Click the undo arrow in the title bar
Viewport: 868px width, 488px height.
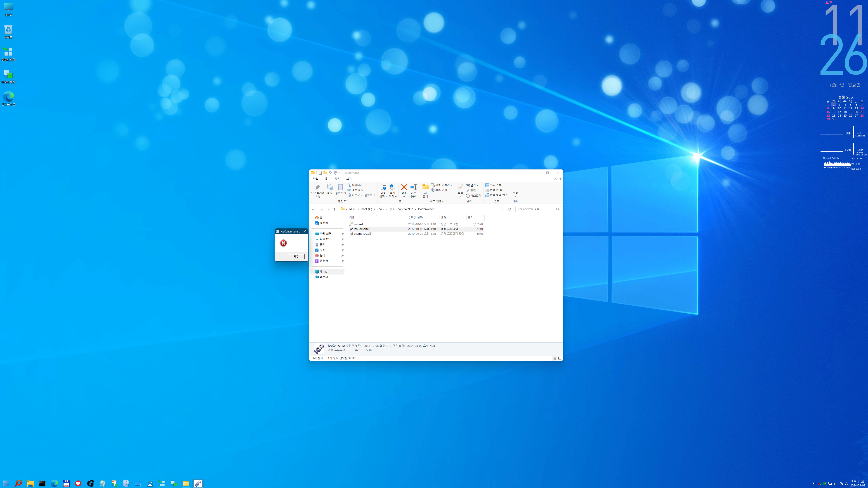[330, 173]
